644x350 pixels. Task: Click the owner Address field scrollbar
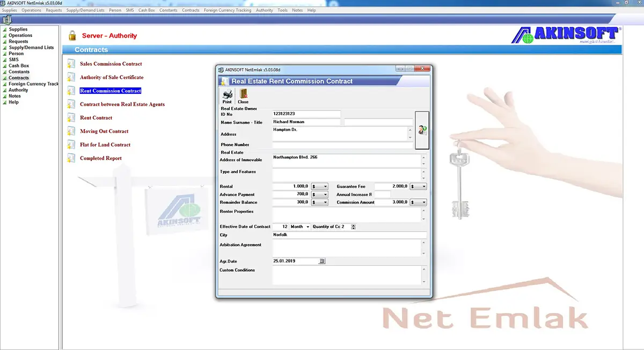[411, 134]
